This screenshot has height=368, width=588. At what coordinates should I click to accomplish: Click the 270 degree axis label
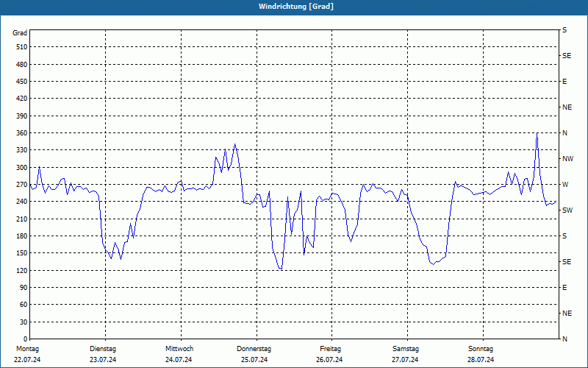pyautogui.click(x=22, y=185)
